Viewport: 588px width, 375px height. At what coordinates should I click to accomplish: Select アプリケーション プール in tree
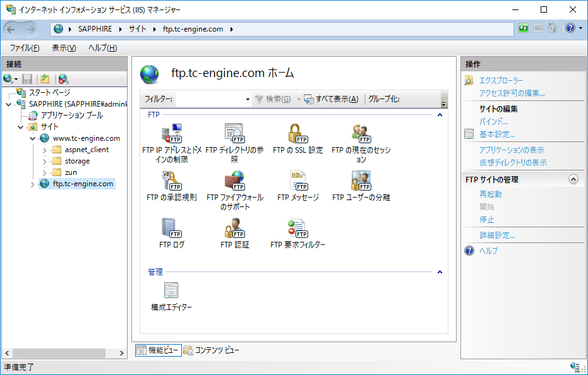(x=72, y=116)
